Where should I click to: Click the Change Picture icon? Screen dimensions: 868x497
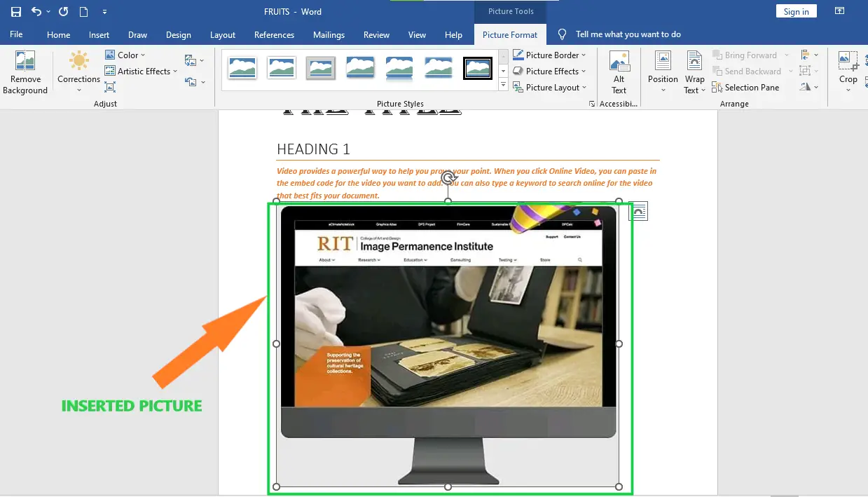[x=191, y=61]
